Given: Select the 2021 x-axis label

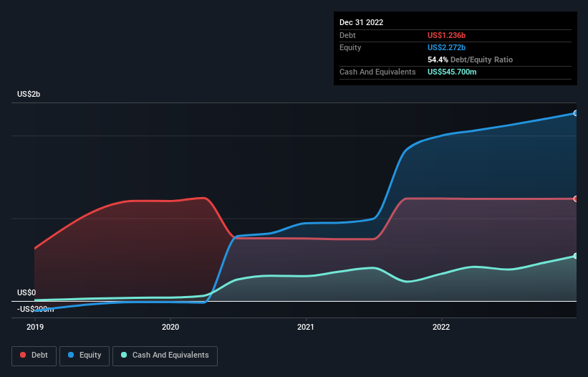Looking at the screenshot, I should click(x=306, y=327).
